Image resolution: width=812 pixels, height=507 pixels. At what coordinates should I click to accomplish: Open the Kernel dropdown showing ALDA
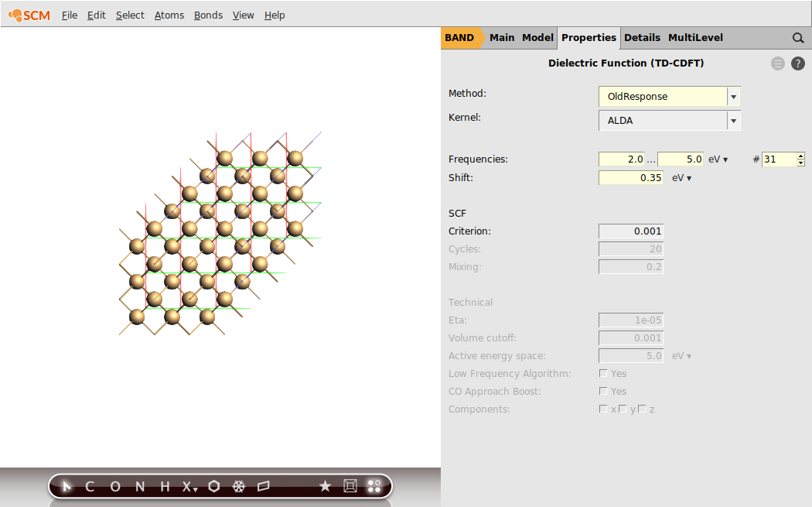tap(732, 120)
